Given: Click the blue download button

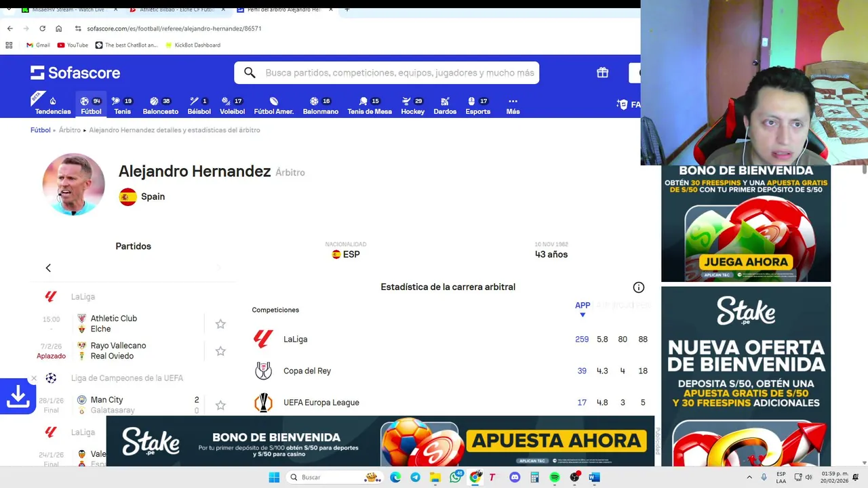Looking at the screenshot, I should point(18,397).
